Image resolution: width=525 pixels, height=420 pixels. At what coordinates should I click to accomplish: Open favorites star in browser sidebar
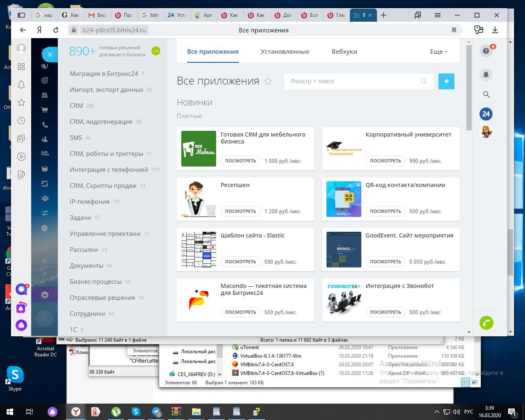21,103
